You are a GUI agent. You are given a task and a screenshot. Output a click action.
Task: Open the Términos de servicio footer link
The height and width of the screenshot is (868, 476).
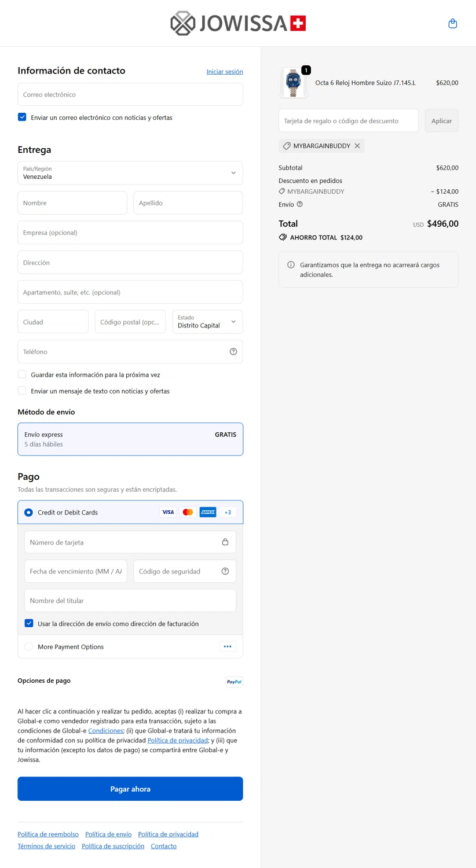[x=46, y=846]
